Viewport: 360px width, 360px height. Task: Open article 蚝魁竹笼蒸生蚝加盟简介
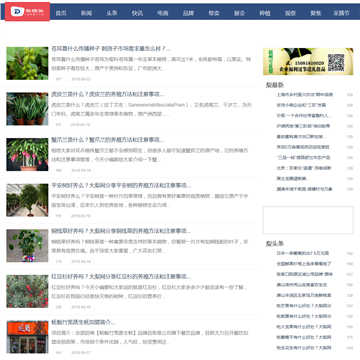click(x=83, y=322)
